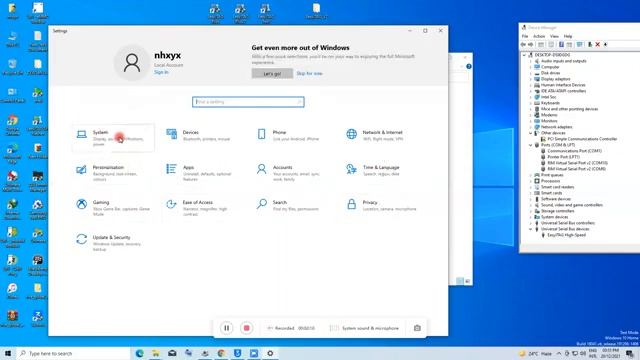Open Google Chrome from the taskbar

221,353
